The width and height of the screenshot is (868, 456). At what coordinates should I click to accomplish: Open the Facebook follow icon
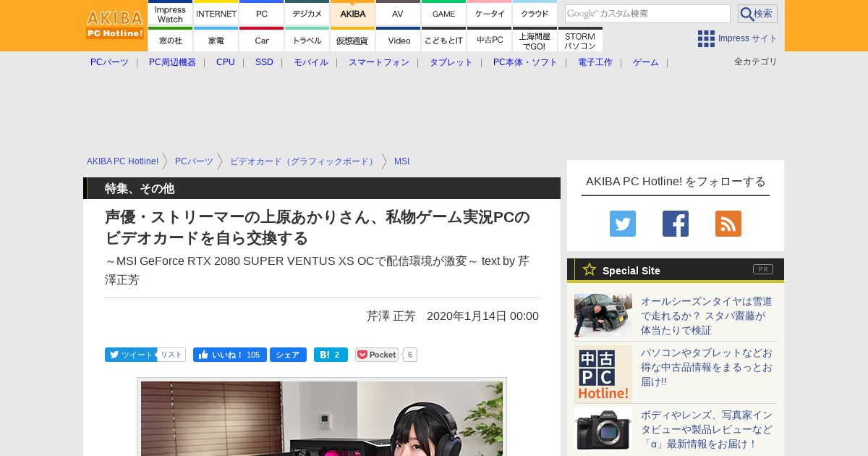(676, 224)
